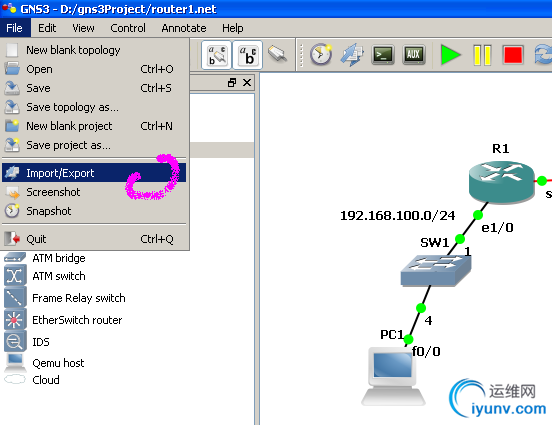
Task: Choose New blank project
Action: point(94,126)
